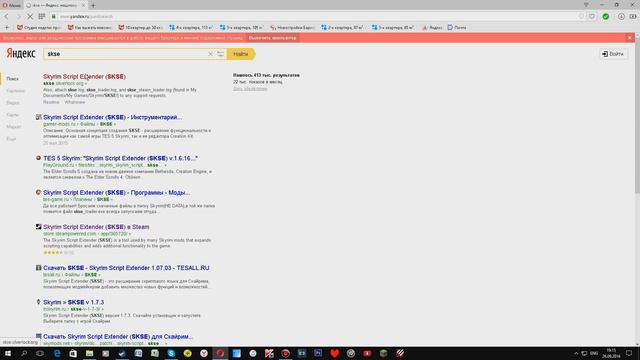Switch the ENG input language indicator

pyautogui.click(x=594, y=353)
